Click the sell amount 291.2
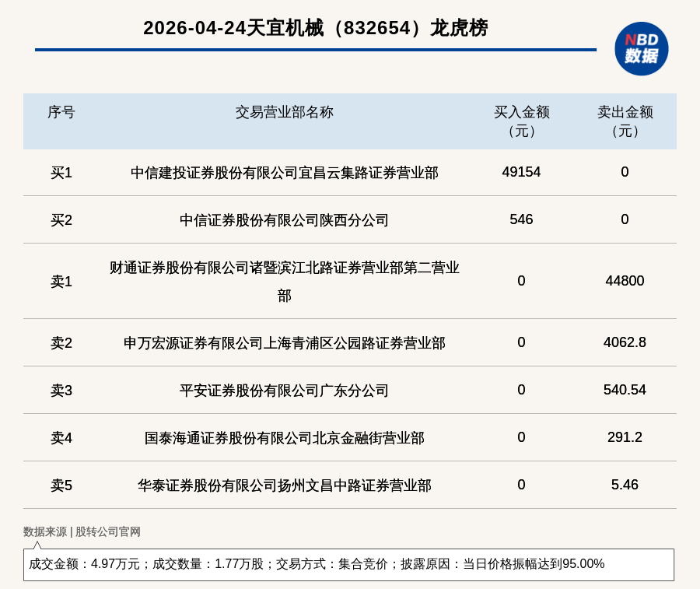 coord(625,437)
